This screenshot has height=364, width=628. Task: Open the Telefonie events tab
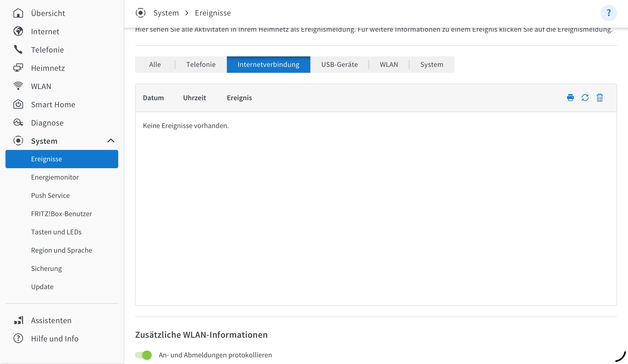(x=201, y=65)
